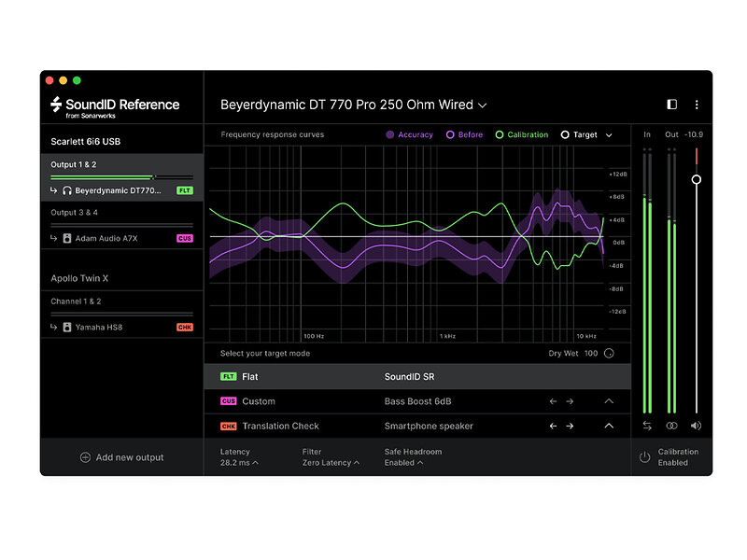The width and height of the screenshot is (747, 560).
Task: Expand the Translation Check mode chevron
Action: pos(609,426)
